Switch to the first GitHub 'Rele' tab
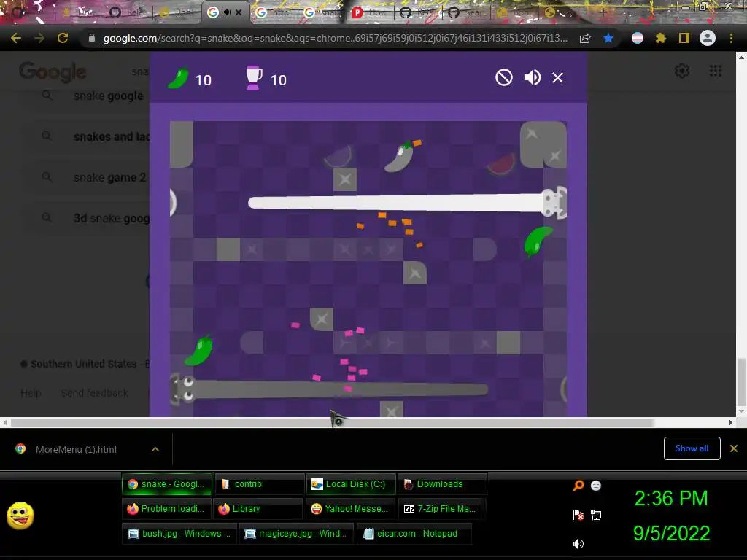Viewport: 747px width, 560px height. 128,12
